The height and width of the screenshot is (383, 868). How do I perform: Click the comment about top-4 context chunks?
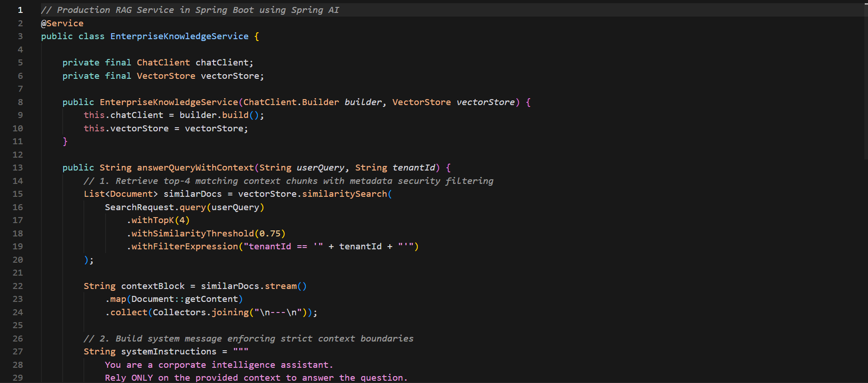(x=289, y=181)
